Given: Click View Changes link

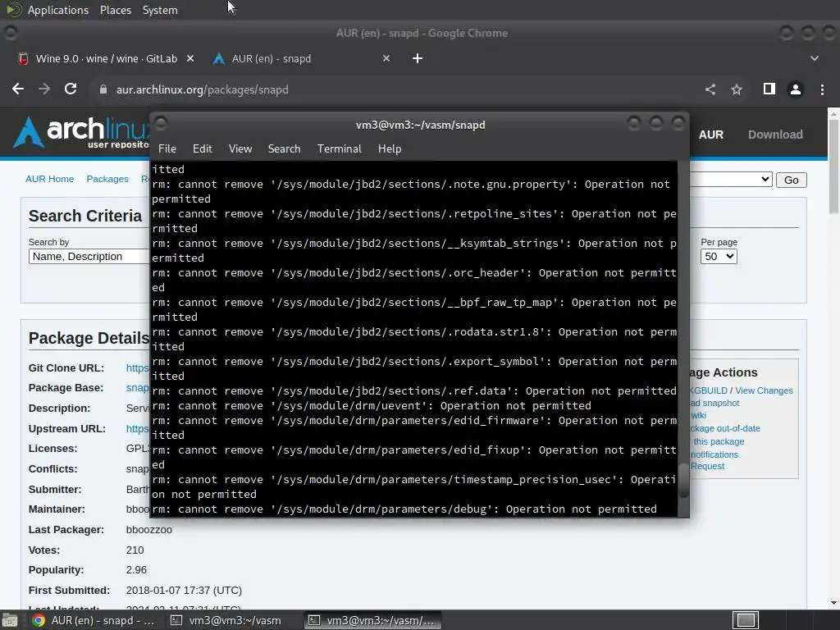Looking at the screenshot, I should [x=764, y=390].
